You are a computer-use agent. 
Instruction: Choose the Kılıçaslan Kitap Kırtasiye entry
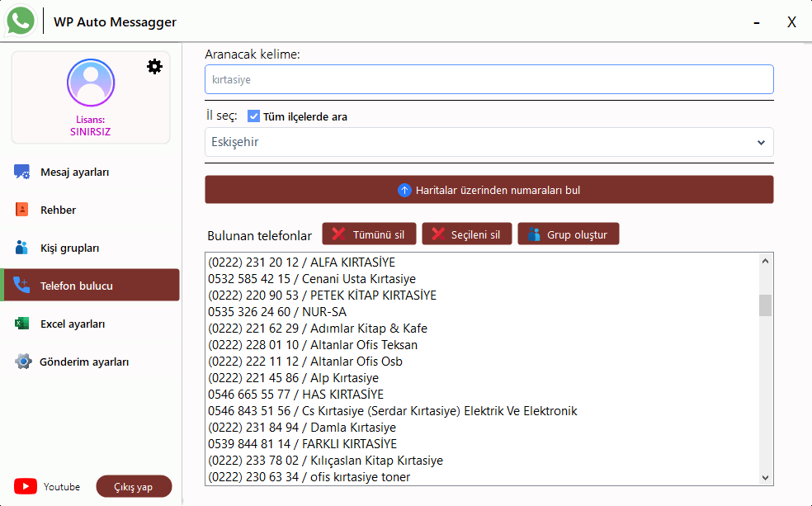482,461
